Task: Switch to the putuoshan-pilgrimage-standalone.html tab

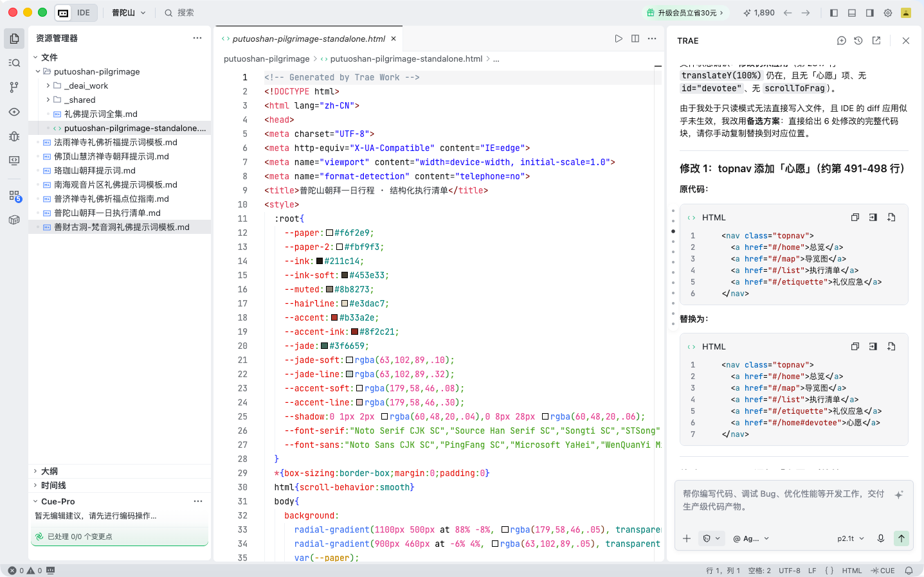Action: click(x=309, y=39)
